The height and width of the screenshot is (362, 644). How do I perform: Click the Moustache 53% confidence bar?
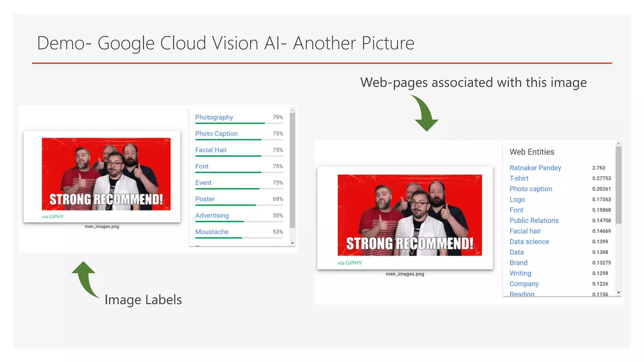coord(239,238)
